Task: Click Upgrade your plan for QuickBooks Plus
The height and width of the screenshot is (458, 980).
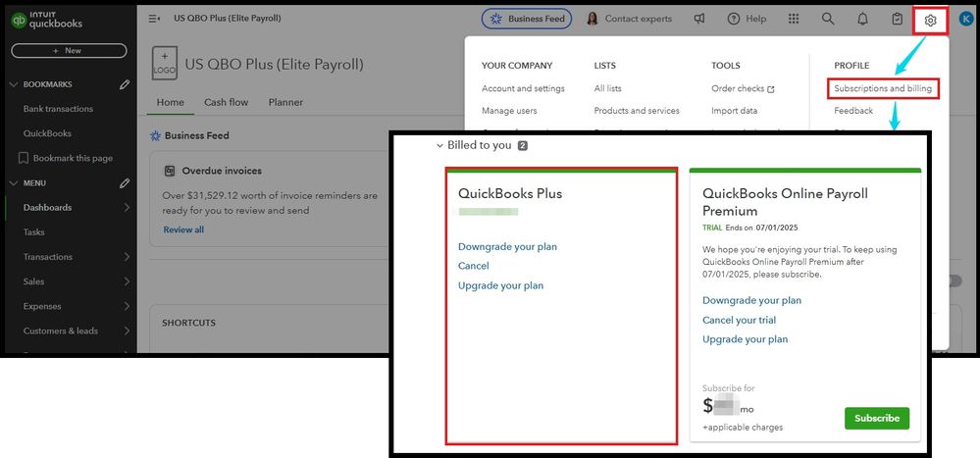Action: [500, 285]
